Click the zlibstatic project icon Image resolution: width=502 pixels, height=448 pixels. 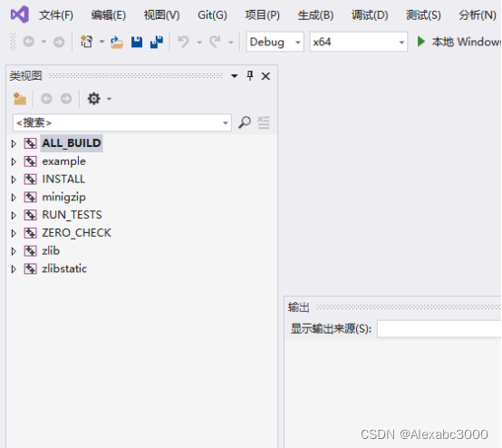[x=31, y=268]
